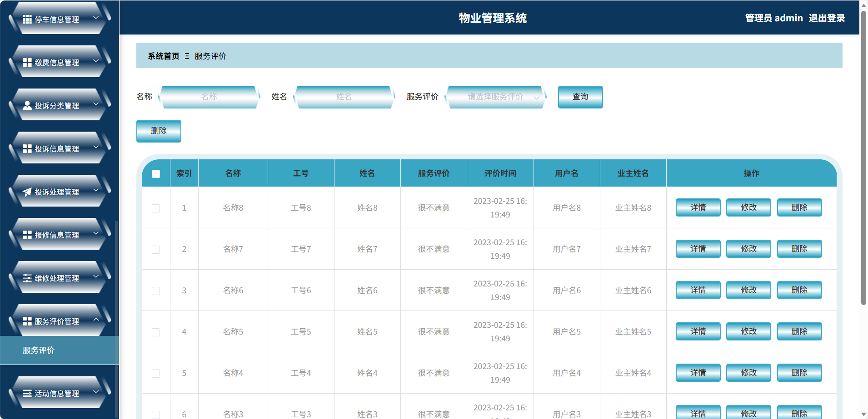Click 删除 for 名称8 row
Image resolution: width=868 pixels, height=419 pixels.
click(x=799, y=207)
